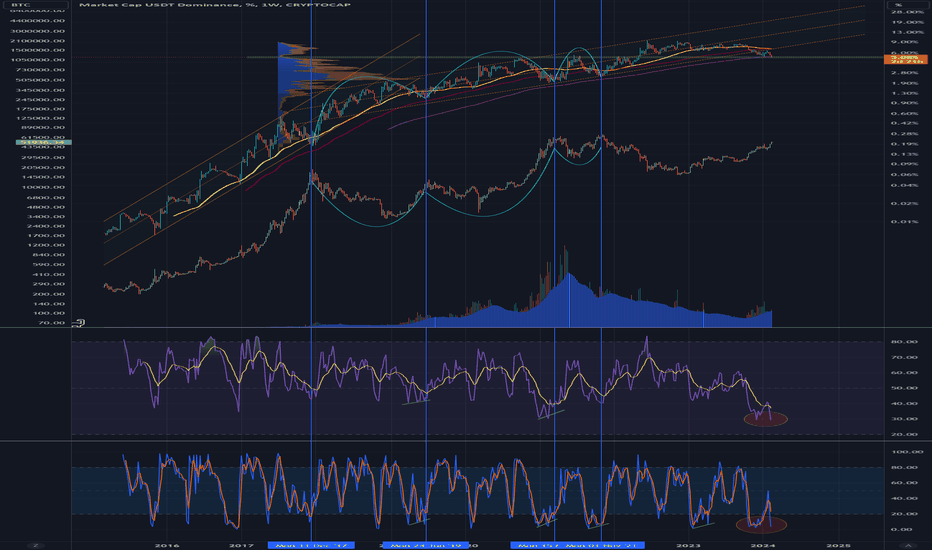The height and width of the screenshot is (550, 932).
Task: Click the 1200.00 price scale value
Action: coord(45,245)
